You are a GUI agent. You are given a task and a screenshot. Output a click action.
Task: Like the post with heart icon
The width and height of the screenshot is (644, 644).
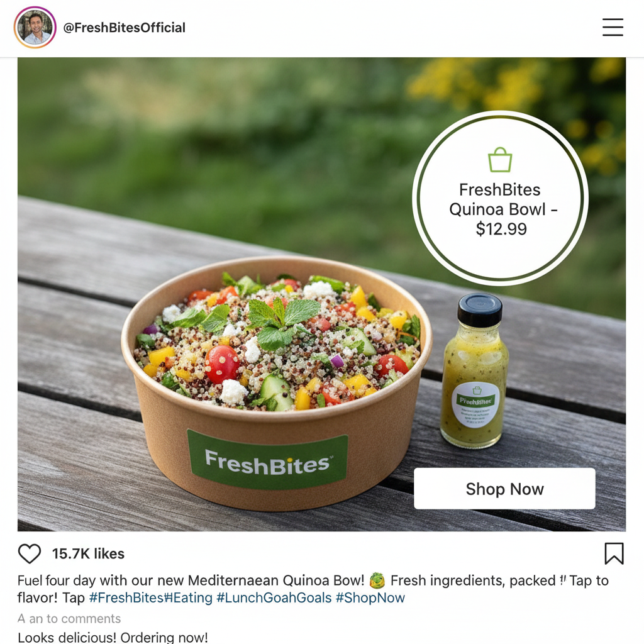pos(30,553)
